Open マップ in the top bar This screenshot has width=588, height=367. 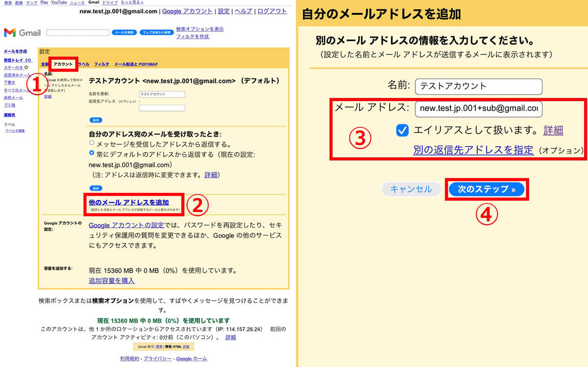(x=31, y=3)
